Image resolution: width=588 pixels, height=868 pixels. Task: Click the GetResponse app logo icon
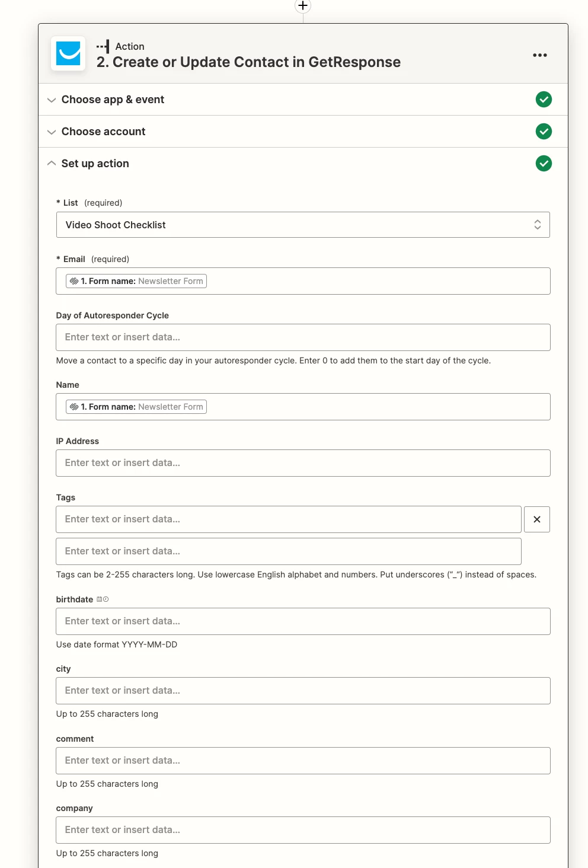68,53
